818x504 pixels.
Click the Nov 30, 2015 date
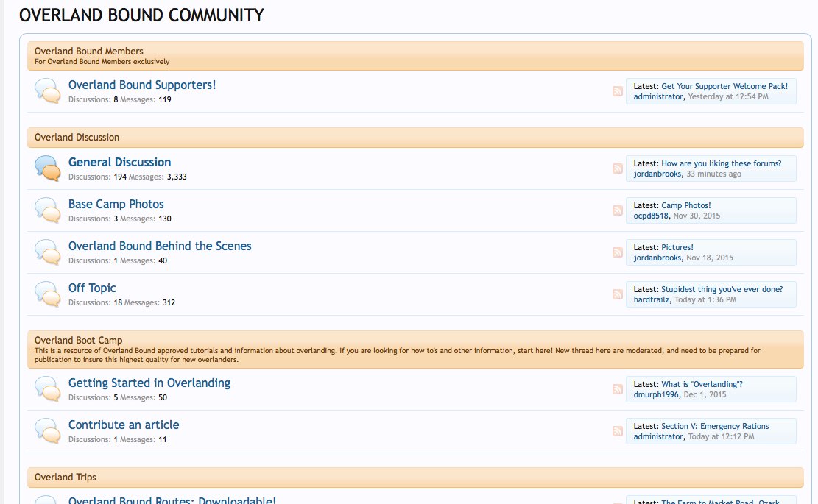(697, 216)
